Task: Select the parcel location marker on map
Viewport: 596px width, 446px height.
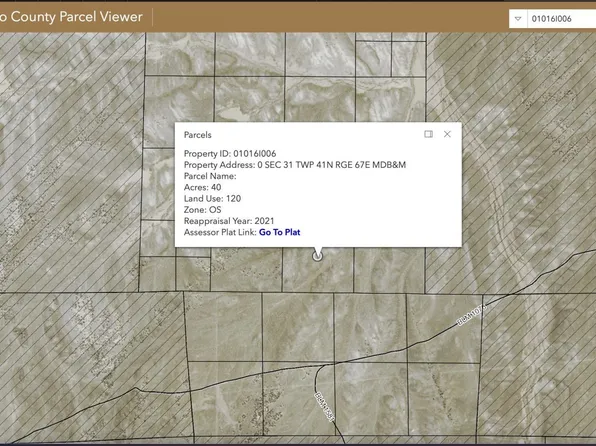Action: (x=317, y=256)
